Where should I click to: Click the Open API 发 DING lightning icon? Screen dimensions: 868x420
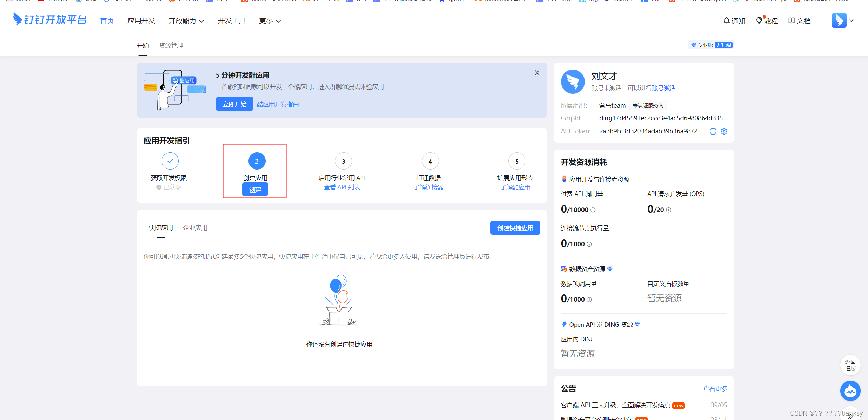pos(564,324)
